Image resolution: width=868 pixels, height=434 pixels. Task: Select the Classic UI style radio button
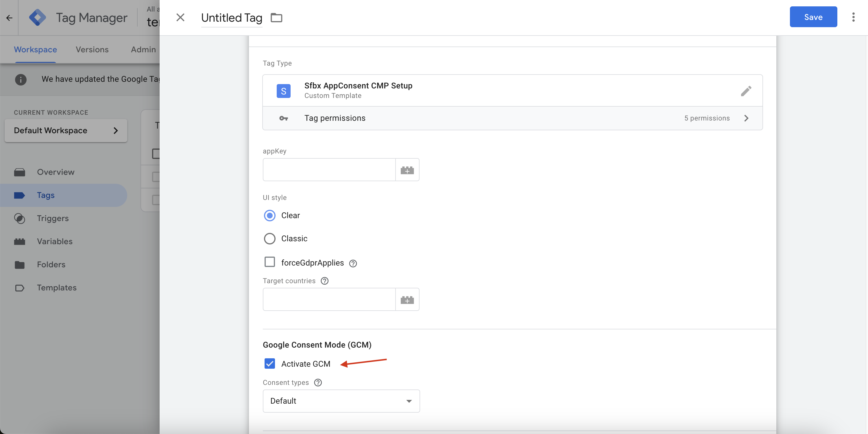[x=269, y=239]
